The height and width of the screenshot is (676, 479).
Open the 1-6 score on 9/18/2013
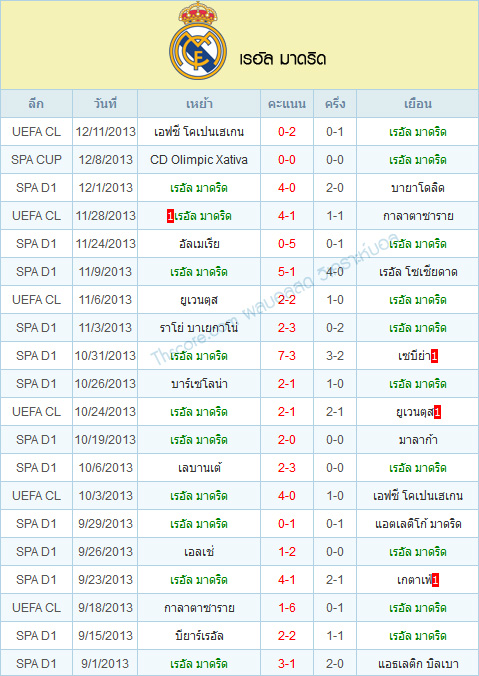tap(287, 608)
